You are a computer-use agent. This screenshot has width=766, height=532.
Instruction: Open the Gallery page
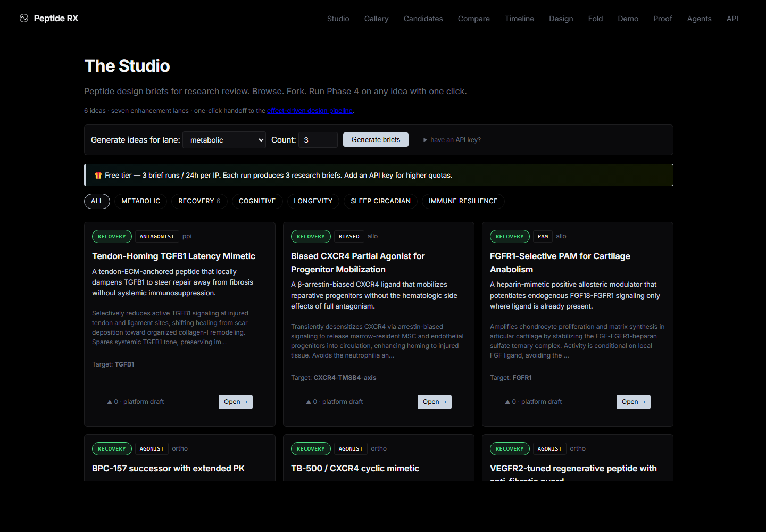click(377, 19)
